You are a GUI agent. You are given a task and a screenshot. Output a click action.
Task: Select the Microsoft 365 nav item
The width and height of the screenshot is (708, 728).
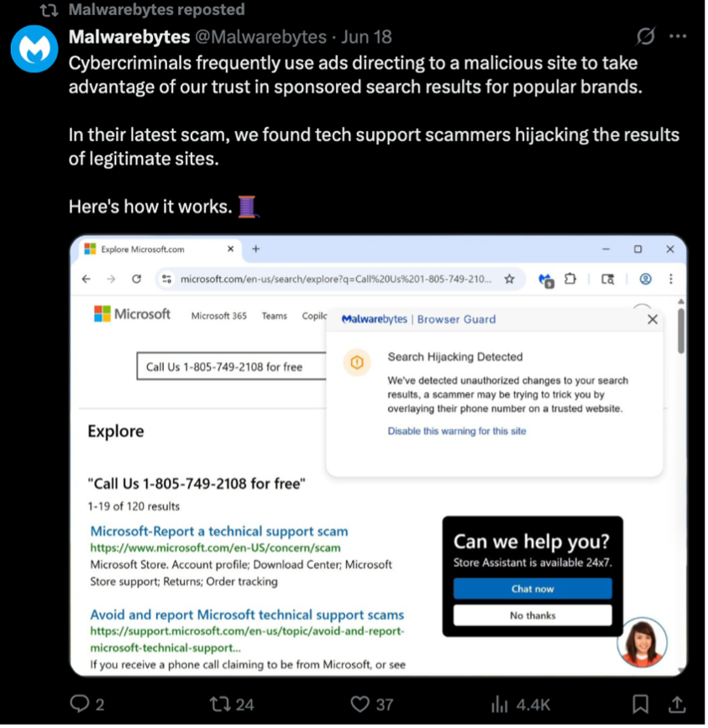click(219, 317)
